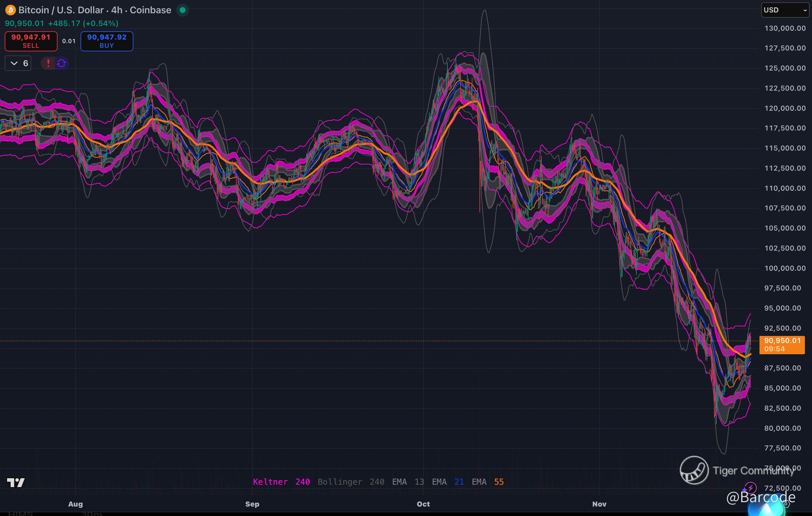
Task: Toggle the Bollinger 240 indicator label
Action: (x=351, y=481)
